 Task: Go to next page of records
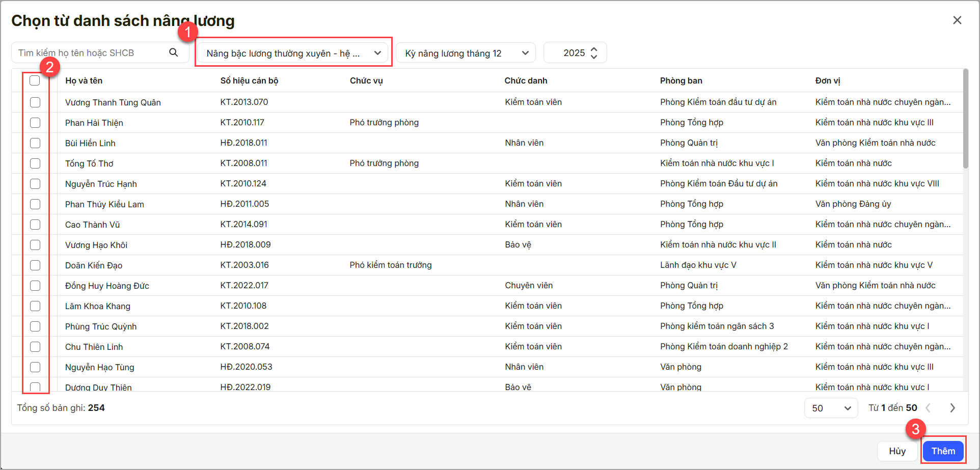point(952,408)
